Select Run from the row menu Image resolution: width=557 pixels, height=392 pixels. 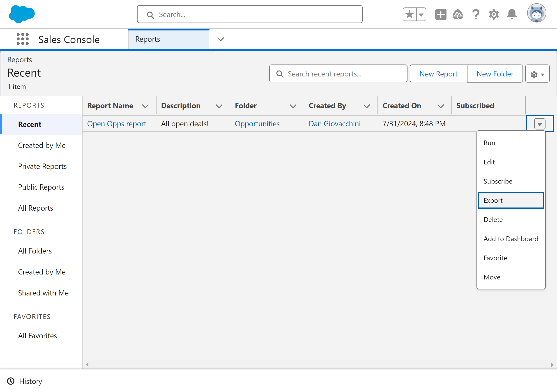pos(511,143)
